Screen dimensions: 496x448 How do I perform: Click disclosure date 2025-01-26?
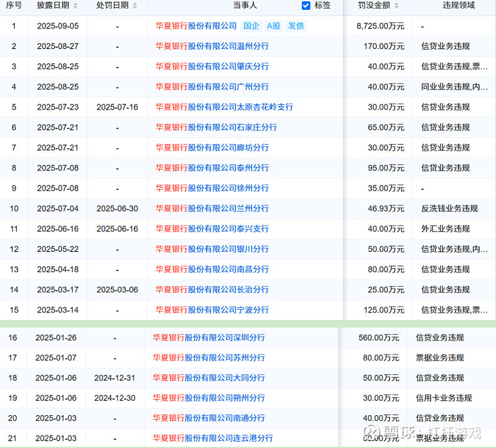pos(56,338)
